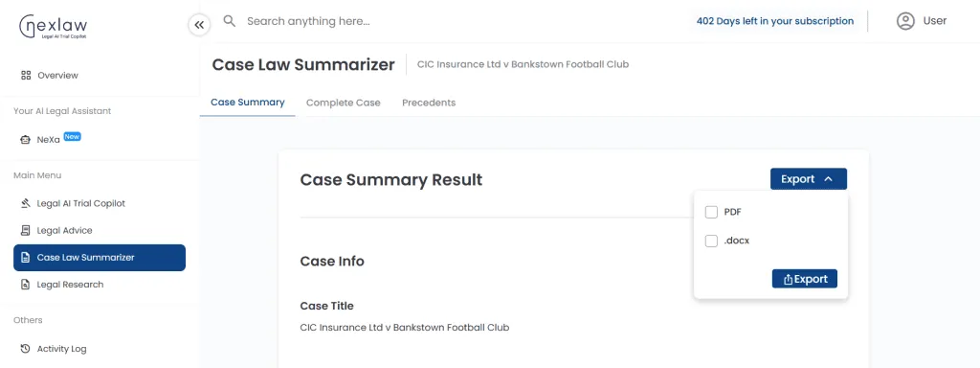Open the Precedents tab
The image size is (980, 368).
coord(429,103)
